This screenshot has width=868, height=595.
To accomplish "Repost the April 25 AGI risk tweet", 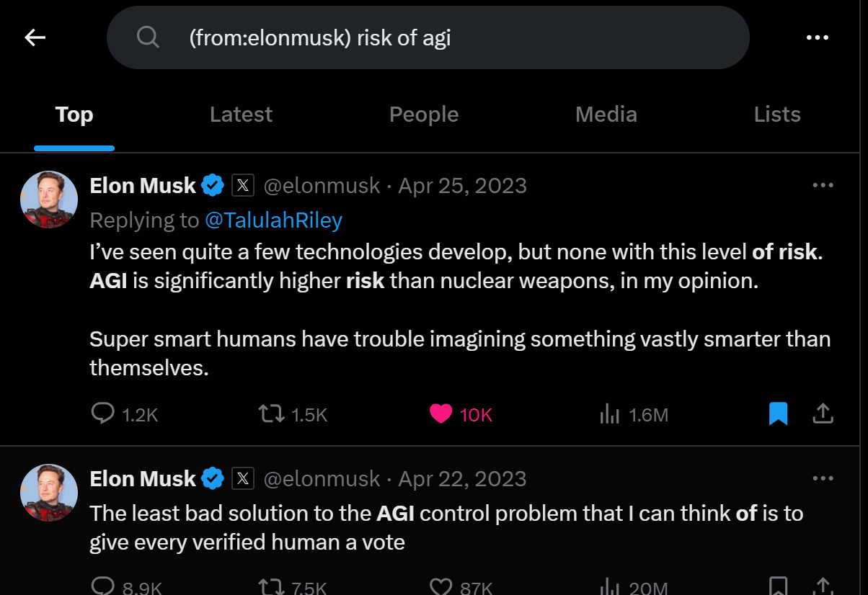I will pos(272,414).
